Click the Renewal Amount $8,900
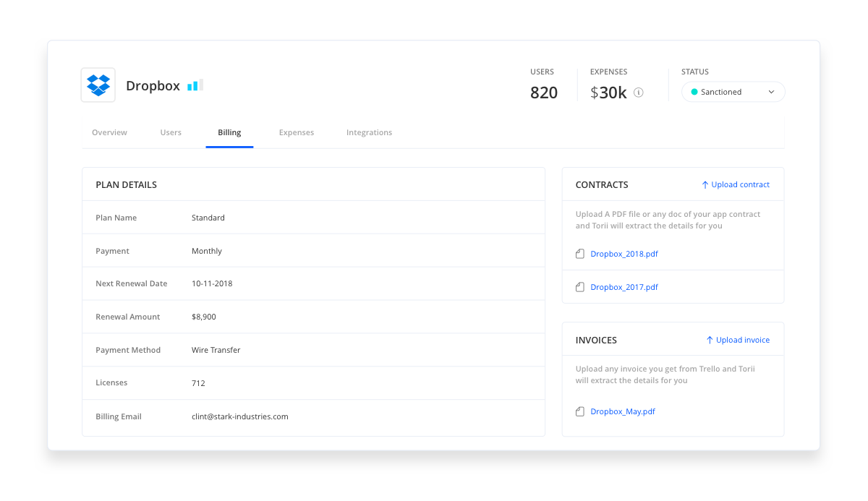This screenshot has width=868, height=501. coord(204,317)
